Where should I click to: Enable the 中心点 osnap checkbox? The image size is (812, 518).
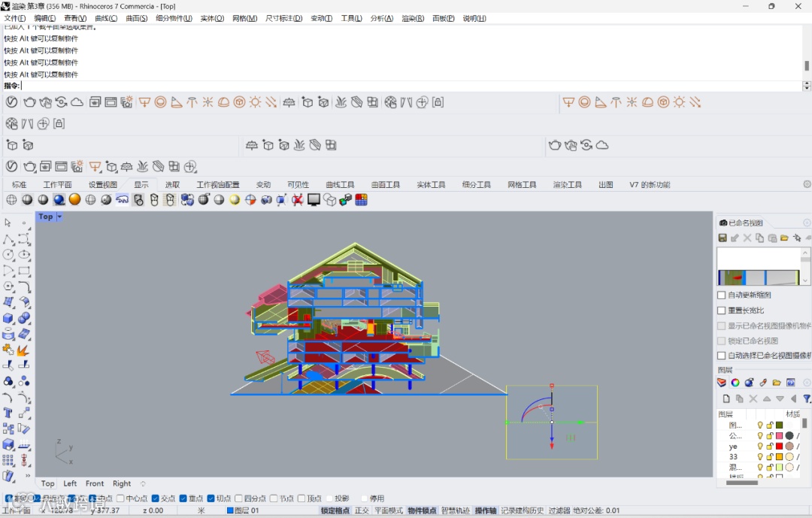tap(120, 498)
